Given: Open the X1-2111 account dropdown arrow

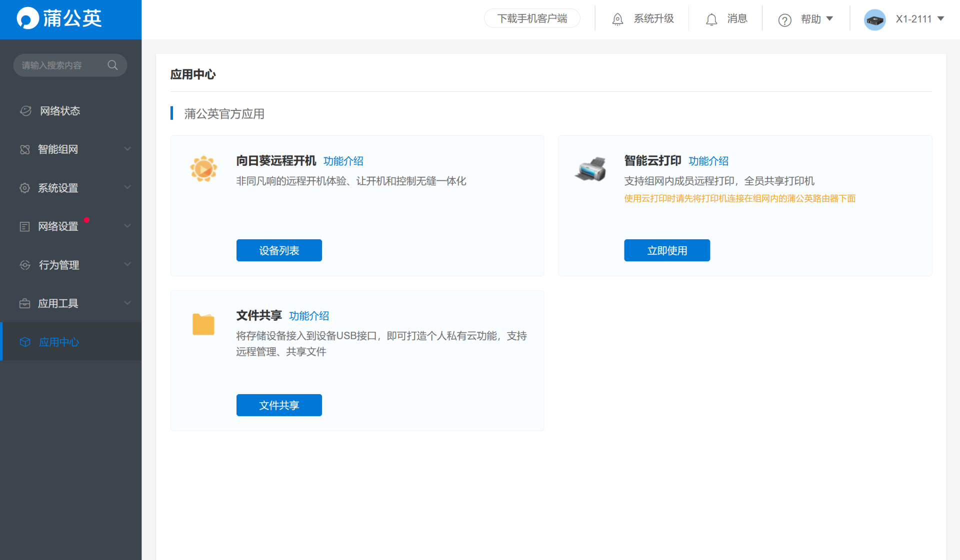Looking at the screenshot, I should tap(940, 18).
